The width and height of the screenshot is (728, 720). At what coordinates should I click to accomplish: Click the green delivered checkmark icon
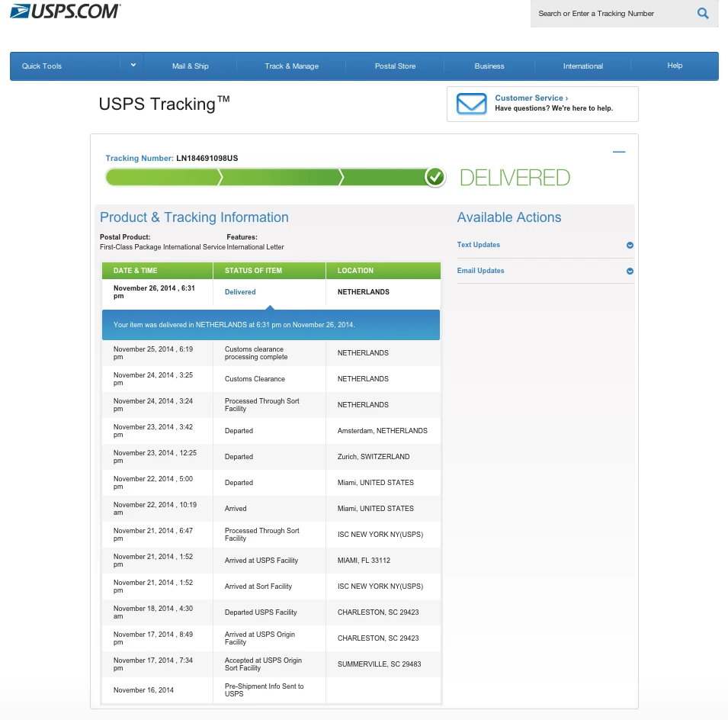pos(435,177)
